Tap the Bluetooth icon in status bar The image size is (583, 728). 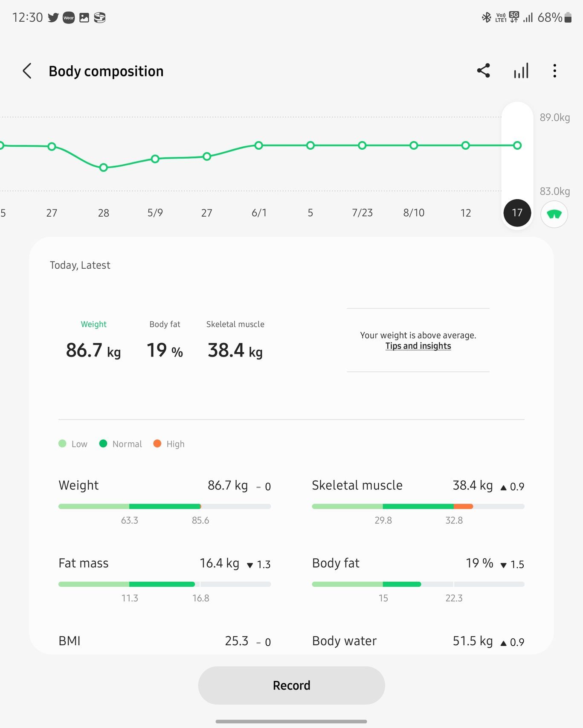coord(486,17)
